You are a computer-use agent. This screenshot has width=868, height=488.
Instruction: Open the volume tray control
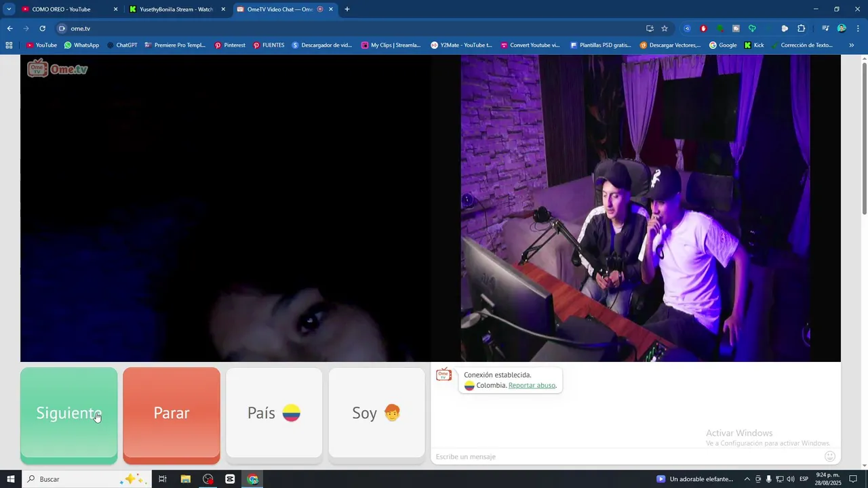(790, 479)
